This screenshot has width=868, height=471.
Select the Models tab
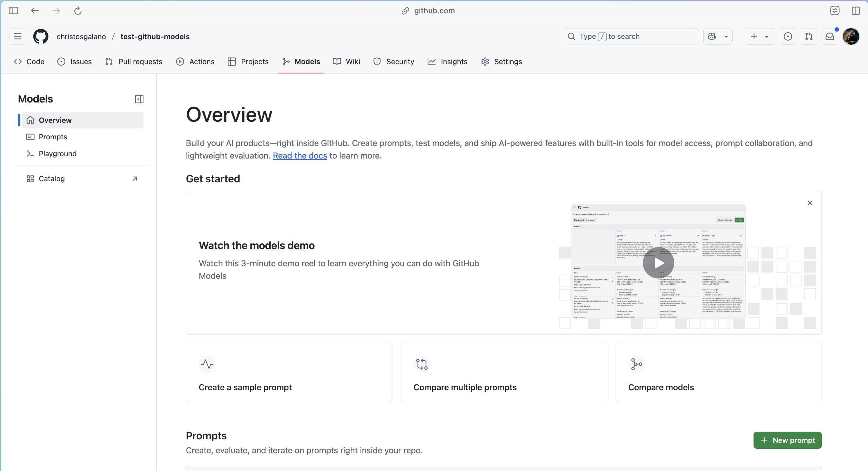coord(301,62)
